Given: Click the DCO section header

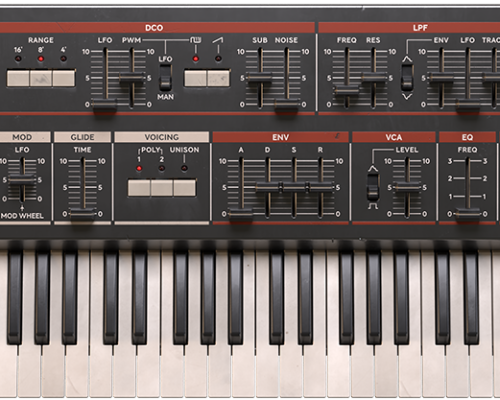Looking at the screenshot, I should pos(154,28).
